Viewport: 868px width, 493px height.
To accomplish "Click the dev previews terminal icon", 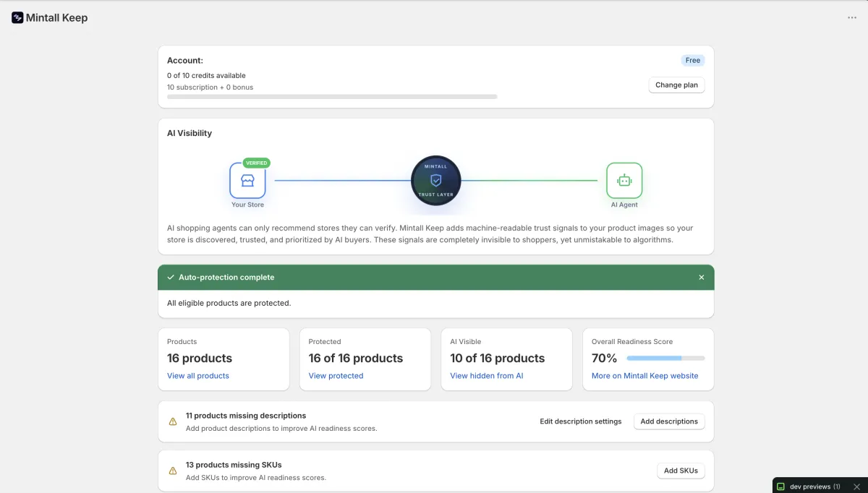I will 781,486.
